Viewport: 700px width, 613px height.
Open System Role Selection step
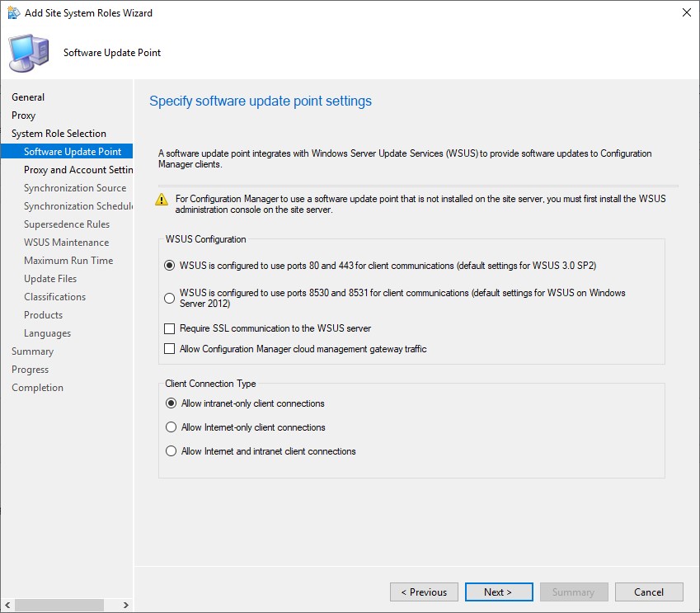click(x=59, y=134)
